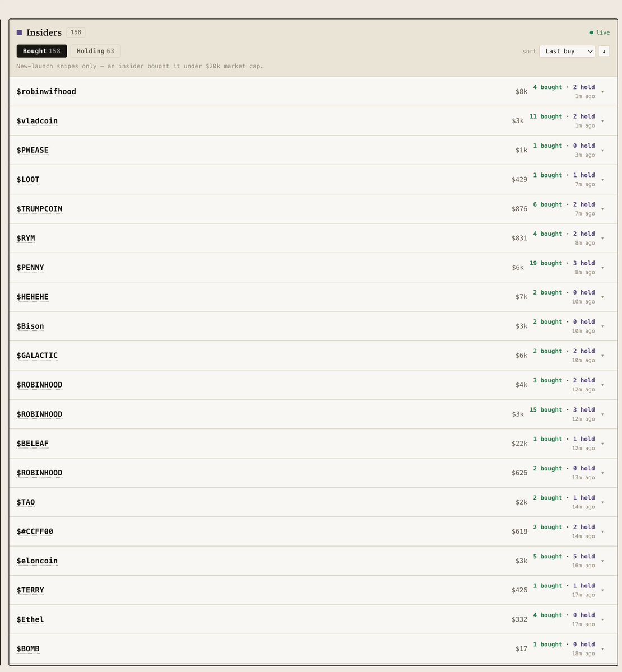Open the $LOOT token link
This screenshot has width=622, height=672.
coord(28,180)
